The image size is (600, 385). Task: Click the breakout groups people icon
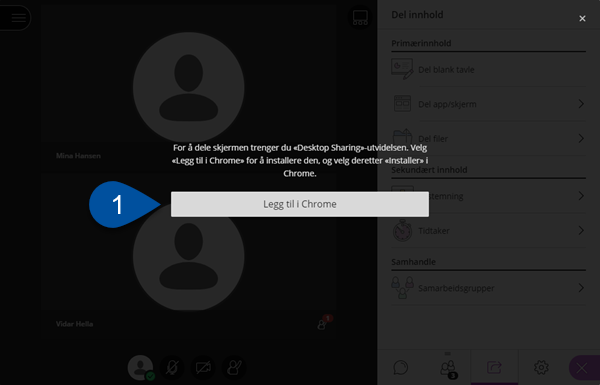tap(402, 287)
